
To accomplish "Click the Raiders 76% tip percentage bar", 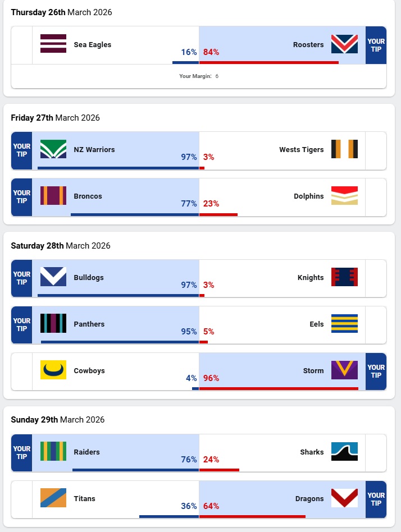I will coord(135,470).
